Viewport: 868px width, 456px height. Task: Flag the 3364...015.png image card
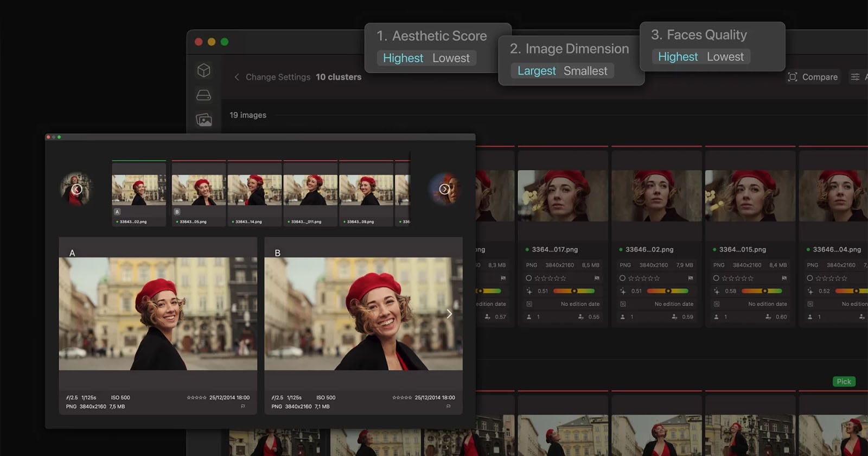pos(784,278)
